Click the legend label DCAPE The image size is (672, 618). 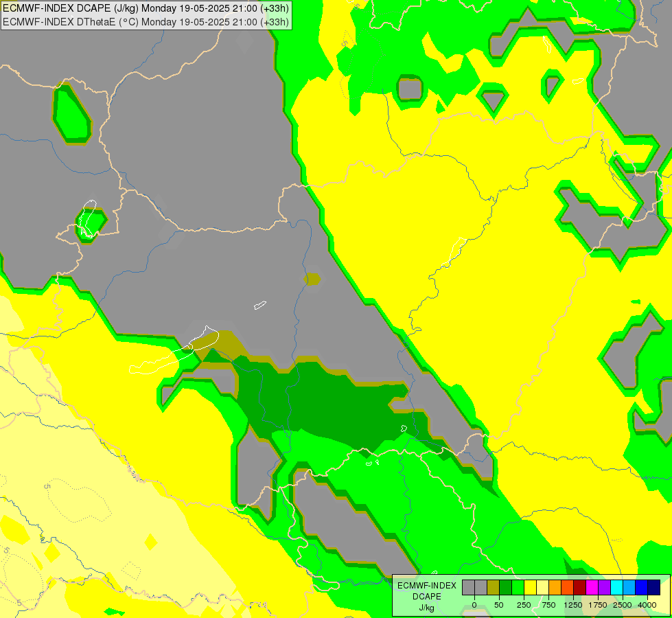tap(427, 597)
